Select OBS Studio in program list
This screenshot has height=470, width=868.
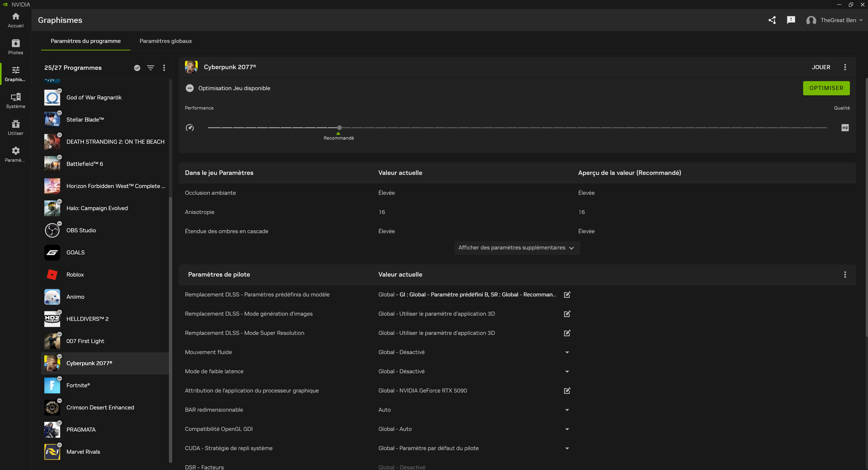tap(105, 231)
